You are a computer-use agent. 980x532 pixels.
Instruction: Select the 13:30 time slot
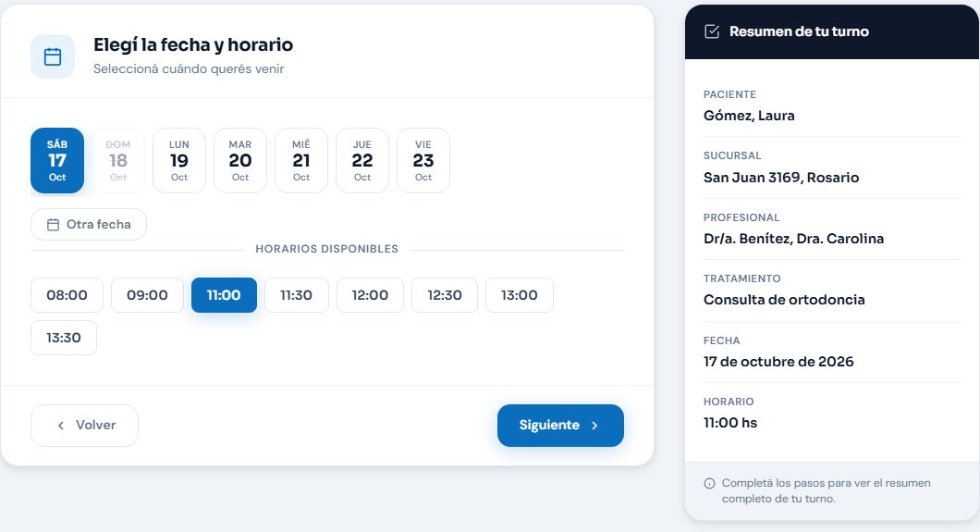pos(64,338)
